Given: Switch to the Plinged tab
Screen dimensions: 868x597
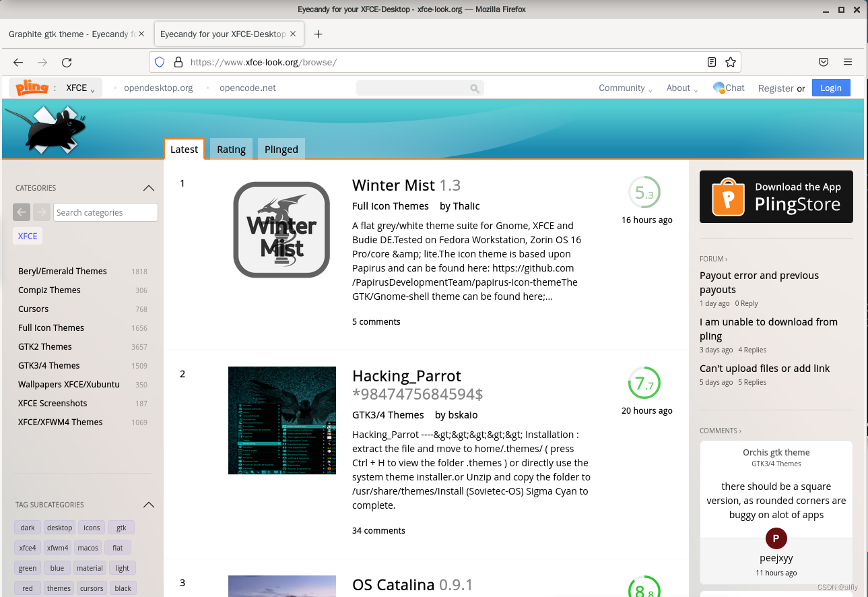Looking at the screenshot, I should (281, 149).
